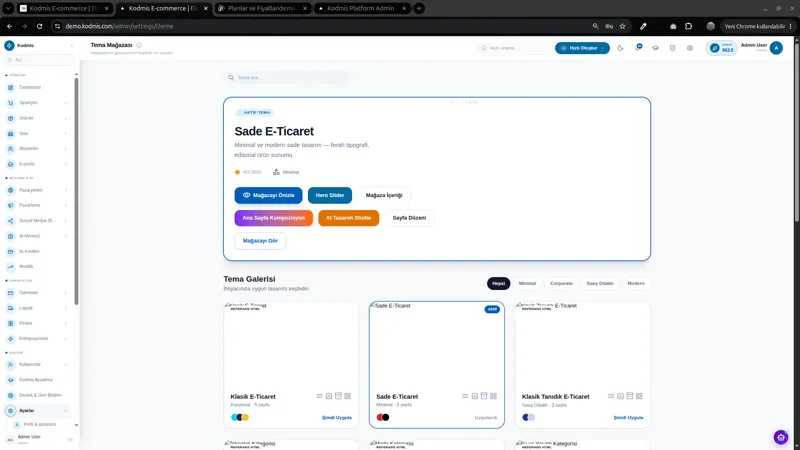Click the Mağazayı Gör button
The width and height of the screenshot is (800, 450).
260,241
